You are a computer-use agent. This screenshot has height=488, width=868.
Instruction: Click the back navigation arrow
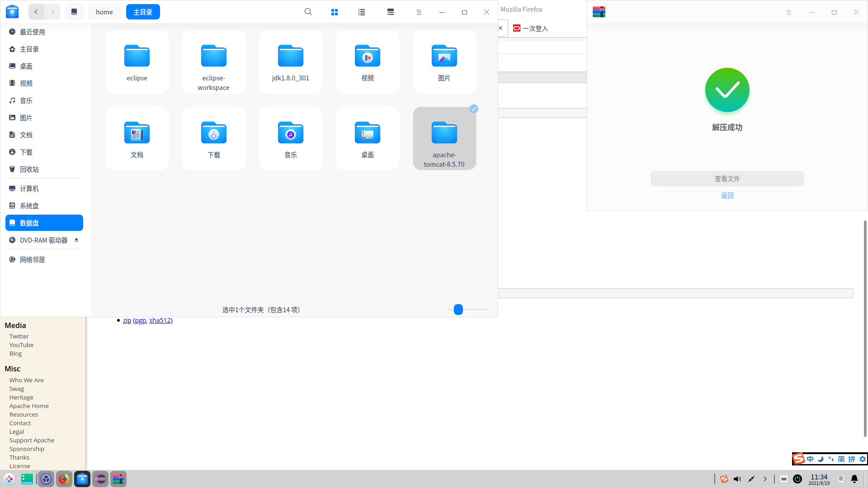(36, 12)
